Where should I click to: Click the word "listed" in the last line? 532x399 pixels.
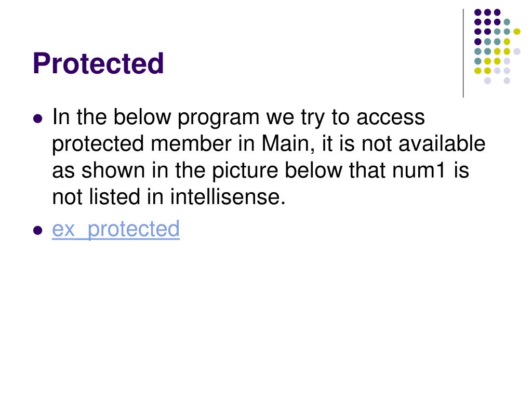114,197
